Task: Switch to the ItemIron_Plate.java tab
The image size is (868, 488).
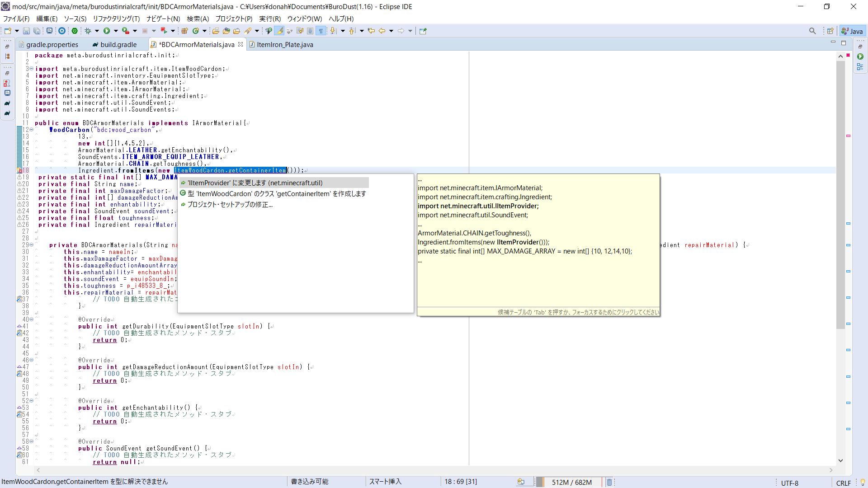Action: 284,44
